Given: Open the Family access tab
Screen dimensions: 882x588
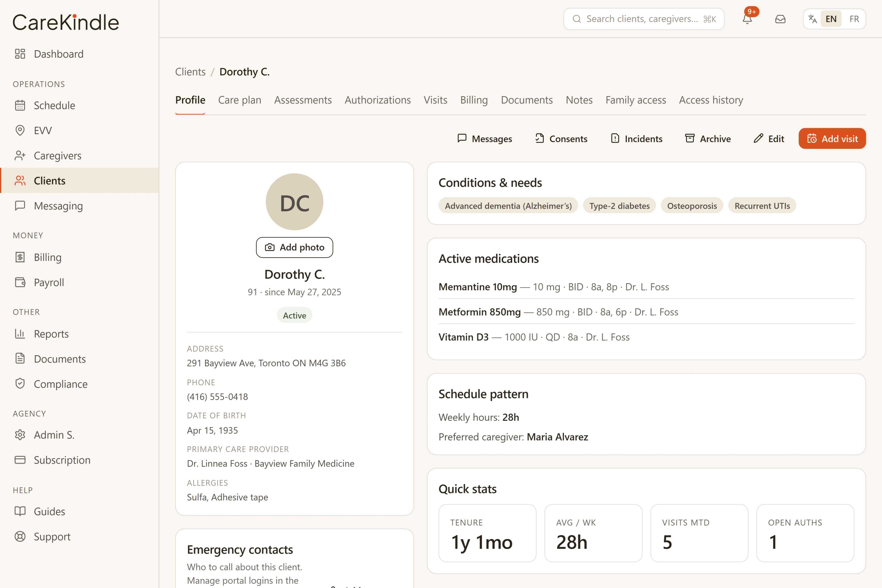Looking at the screenshot, I should 636,100.
